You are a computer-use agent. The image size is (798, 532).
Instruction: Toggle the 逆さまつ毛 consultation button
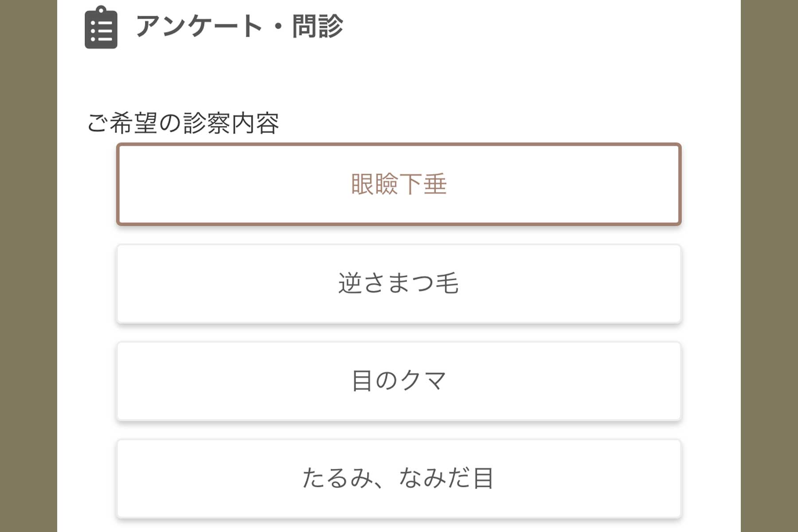(399, 284)
